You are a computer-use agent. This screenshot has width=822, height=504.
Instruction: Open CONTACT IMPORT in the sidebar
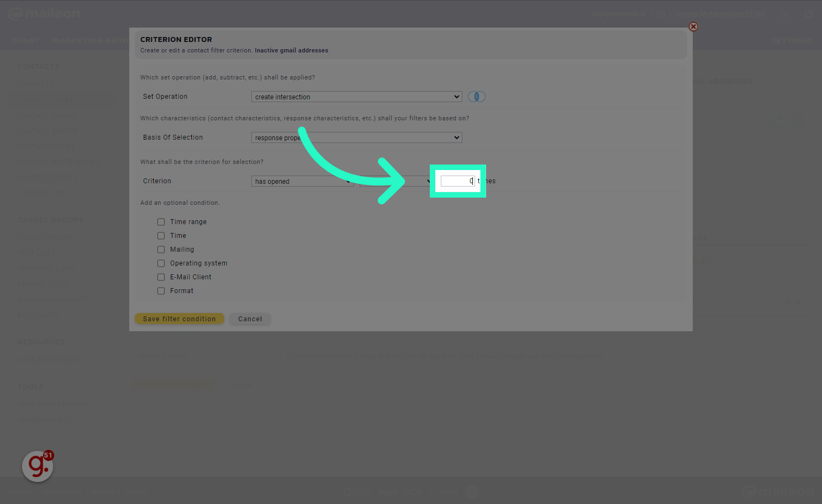click(x=48, y=116)
